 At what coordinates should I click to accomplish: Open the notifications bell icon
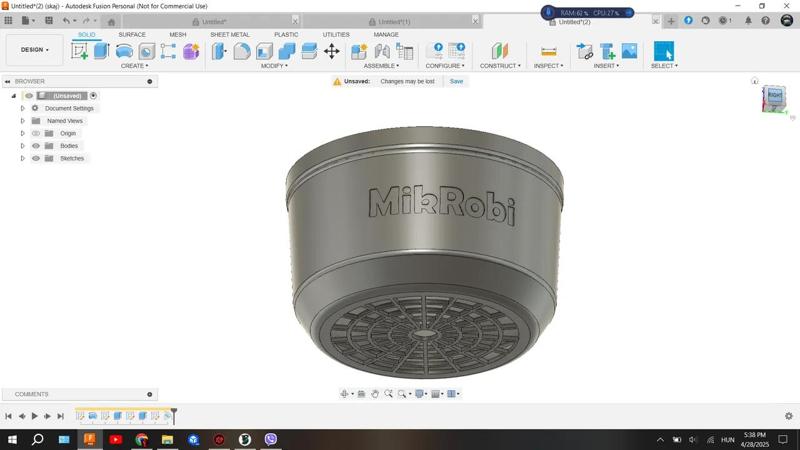tap(748, 20)
